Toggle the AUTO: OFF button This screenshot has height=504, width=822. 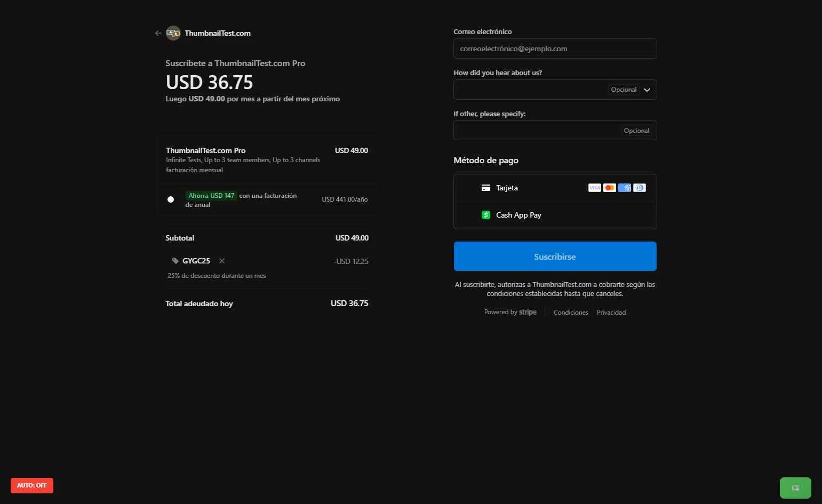click(32, 485)
